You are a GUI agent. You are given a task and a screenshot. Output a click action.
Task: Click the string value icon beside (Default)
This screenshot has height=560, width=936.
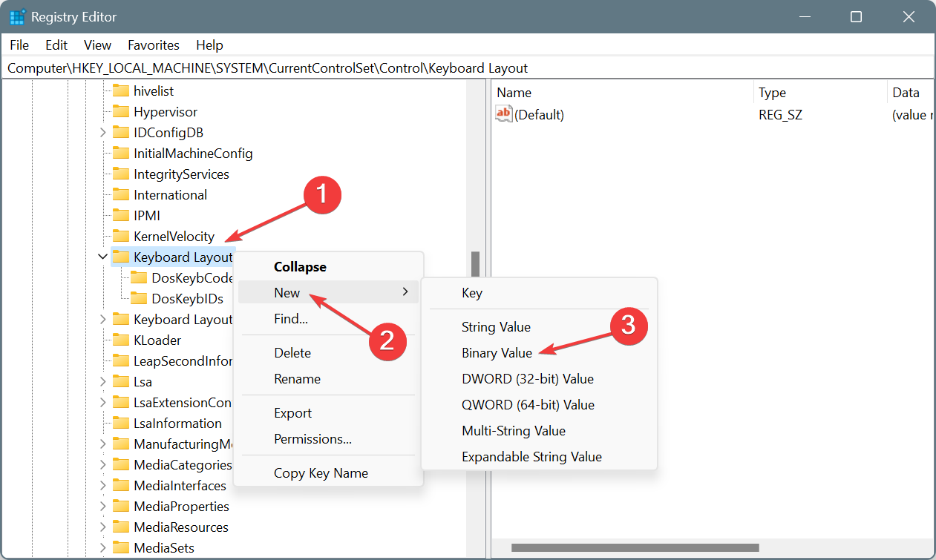click(x=504, y=114)
